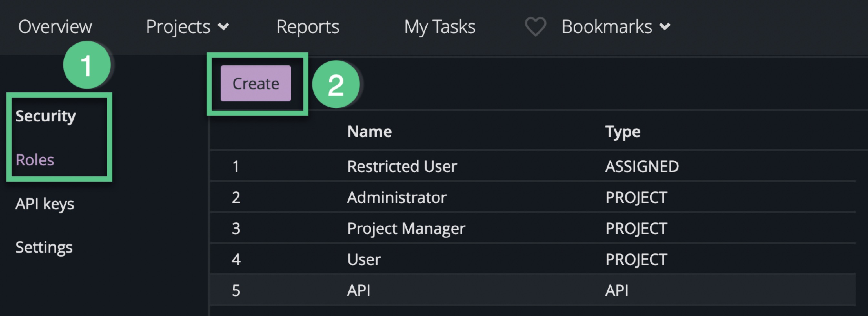This screenshot has width=868, height=316.
Task: Click row number 4 for User
Action: pyautogui.click(x=236, y=259)
